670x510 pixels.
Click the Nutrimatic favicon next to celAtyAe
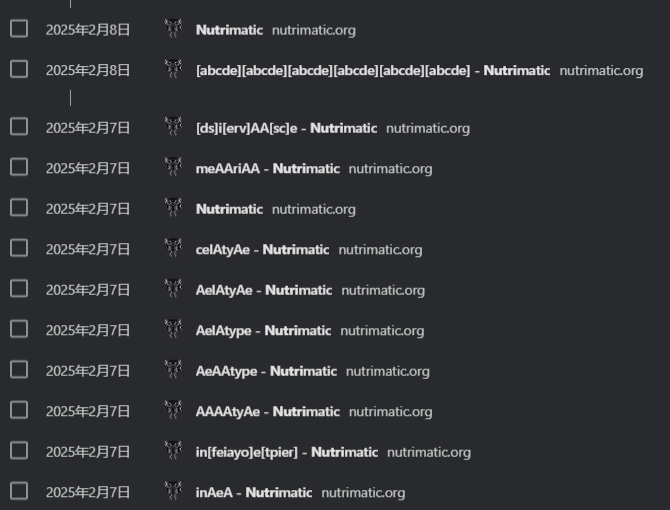pyautogui.click(x=173, y=249)
